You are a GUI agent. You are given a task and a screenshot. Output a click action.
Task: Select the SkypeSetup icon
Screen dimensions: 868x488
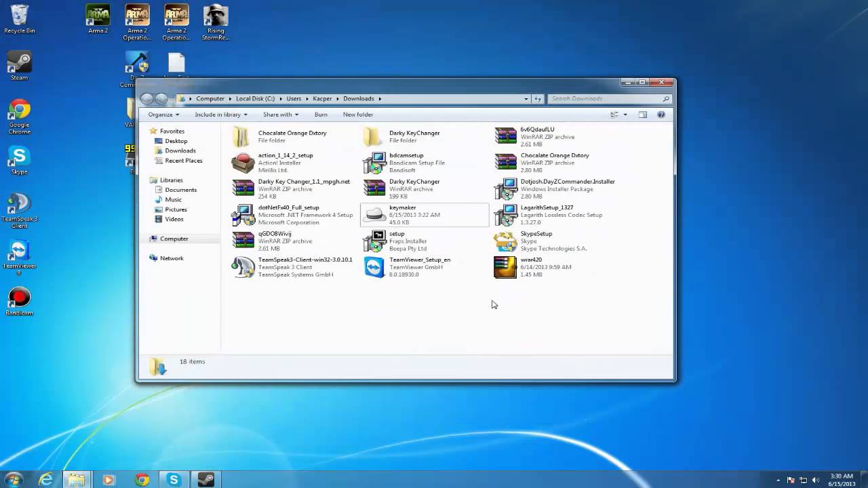click(x=505, y=241)
